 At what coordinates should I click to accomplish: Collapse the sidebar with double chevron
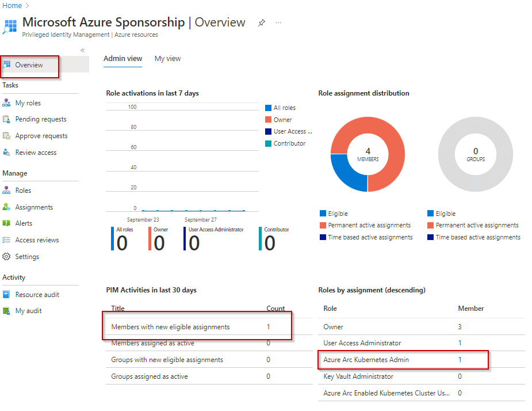click(82, 50)
